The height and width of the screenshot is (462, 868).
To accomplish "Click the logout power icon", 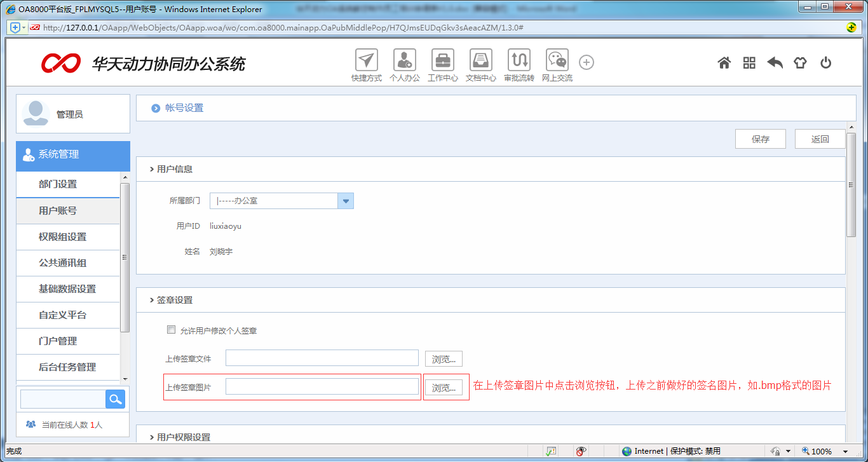I will [x=825, y=63].
